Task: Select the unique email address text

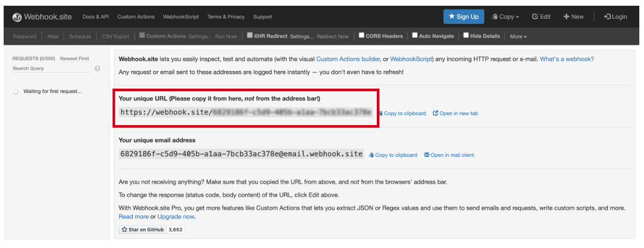Action: 241,154
